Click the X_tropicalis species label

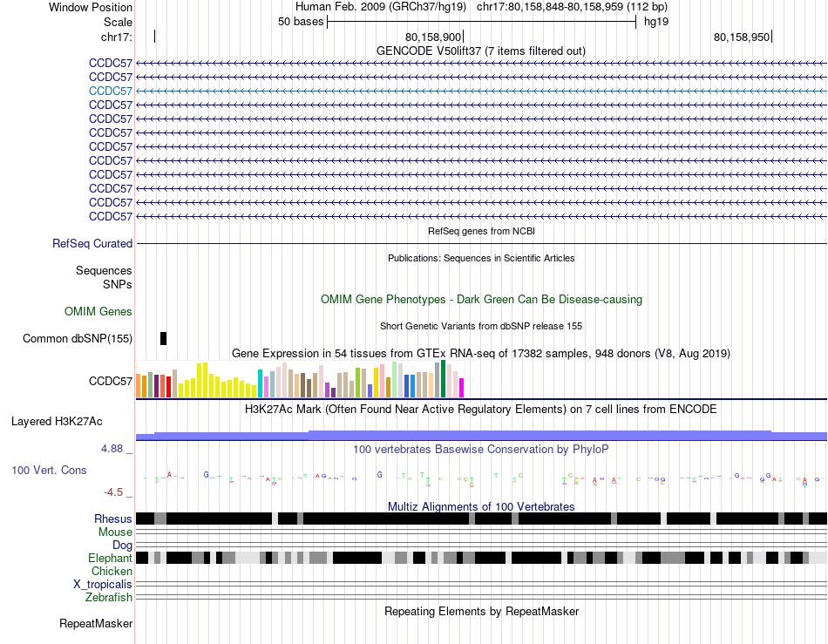(103, 585)
